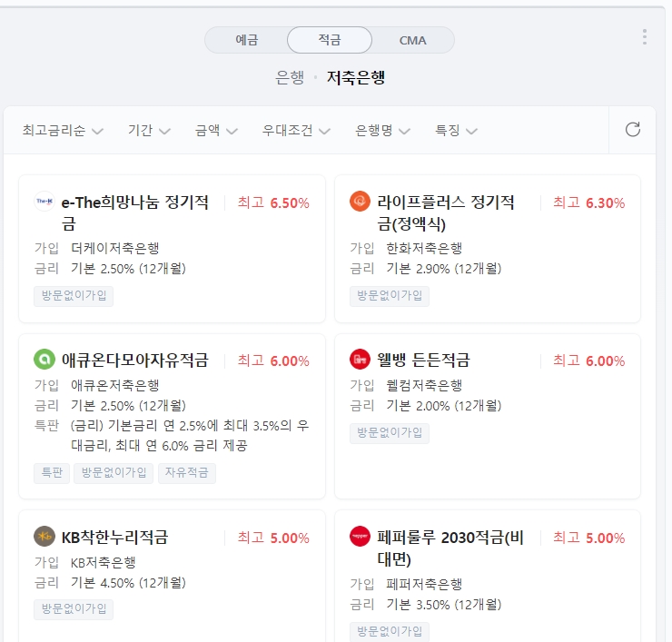672x642 pixels.
Task: Open the 최고금리순 sort dropdown
Action: [63, 130]
